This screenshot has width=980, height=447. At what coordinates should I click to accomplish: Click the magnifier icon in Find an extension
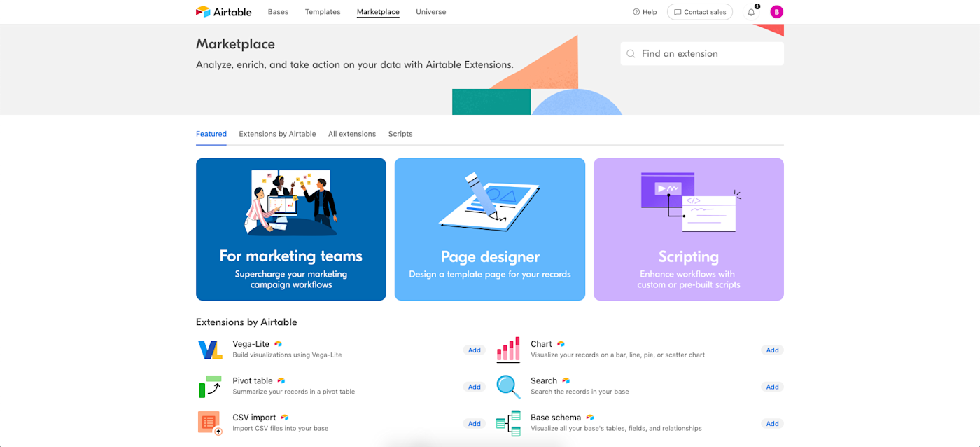[x=631, y=54]
